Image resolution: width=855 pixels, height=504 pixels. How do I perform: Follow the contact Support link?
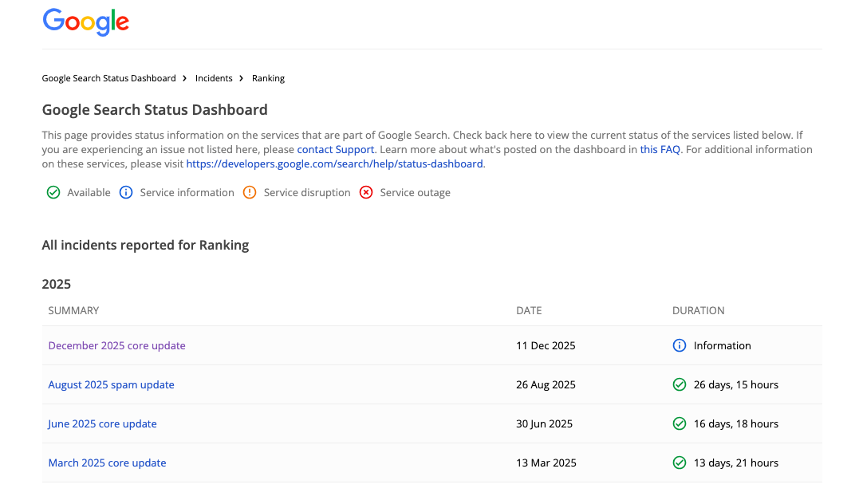click(335, 149)
